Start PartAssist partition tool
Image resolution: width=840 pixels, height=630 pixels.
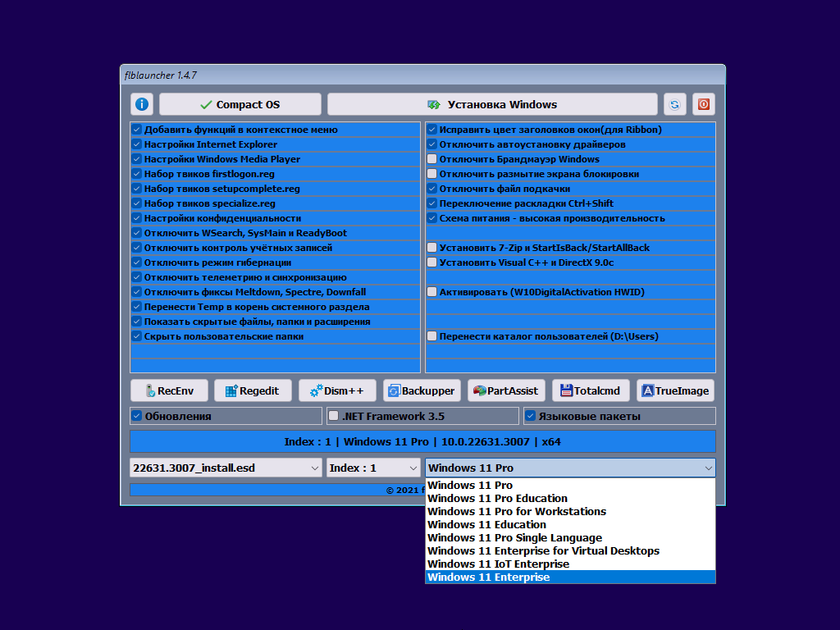pos(506,390)
